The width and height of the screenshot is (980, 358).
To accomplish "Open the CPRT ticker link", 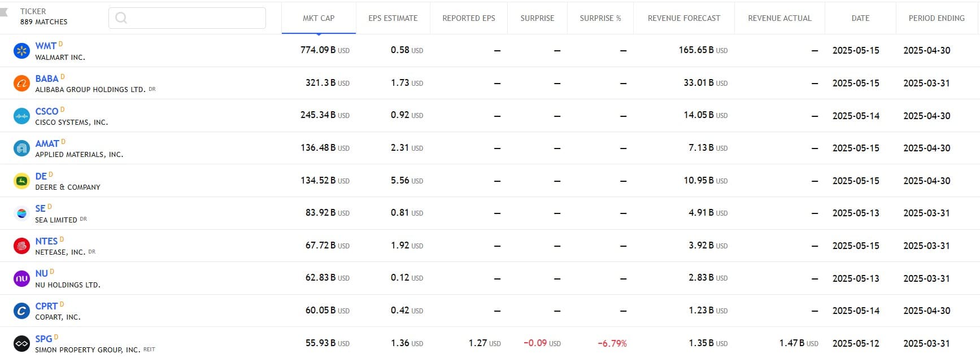I will [x=46, y=306].
